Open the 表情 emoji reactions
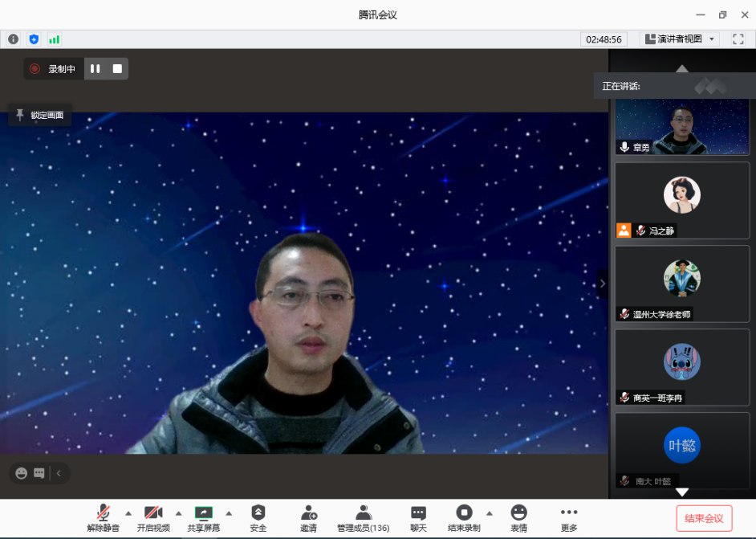 click(x=518, y=513)
